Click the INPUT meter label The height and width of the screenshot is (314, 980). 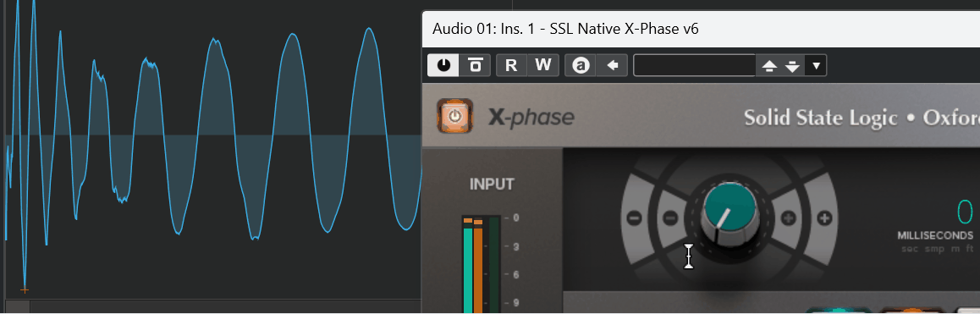point(492,185)
